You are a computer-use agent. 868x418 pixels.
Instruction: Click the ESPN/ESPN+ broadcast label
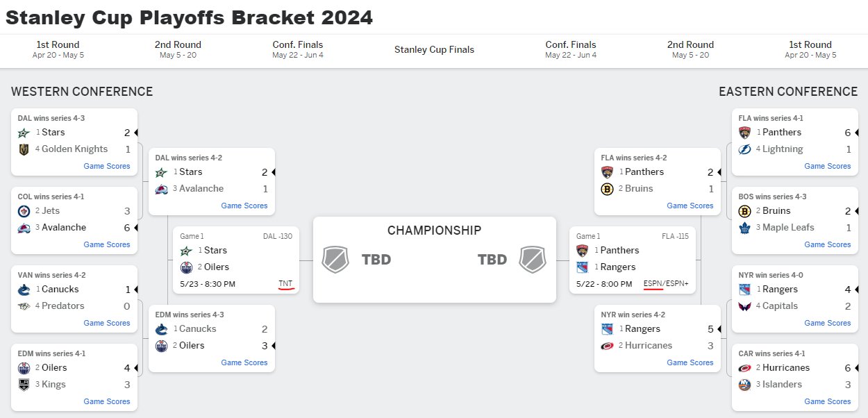(x=667, y=283)
